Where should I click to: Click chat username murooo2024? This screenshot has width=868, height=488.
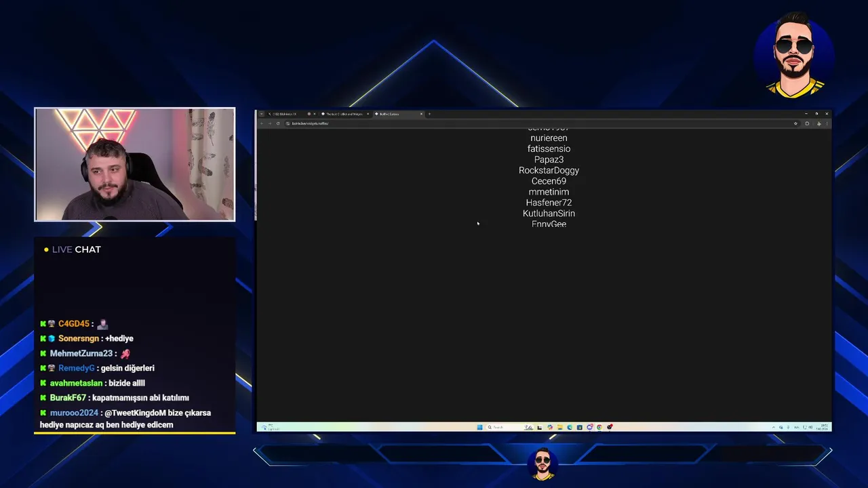pyautogui.click(x=74, y=413)
